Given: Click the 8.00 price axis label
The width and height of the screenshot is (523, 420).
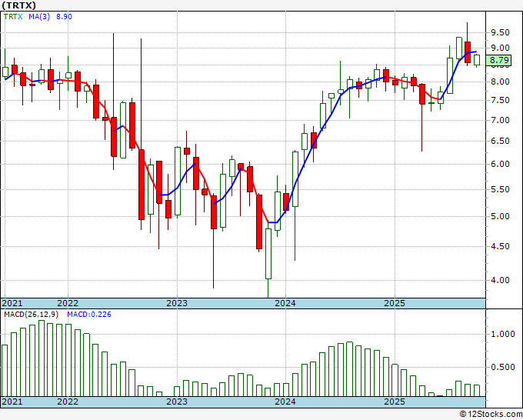Looking at the screenshot, I should click(500, 82).
